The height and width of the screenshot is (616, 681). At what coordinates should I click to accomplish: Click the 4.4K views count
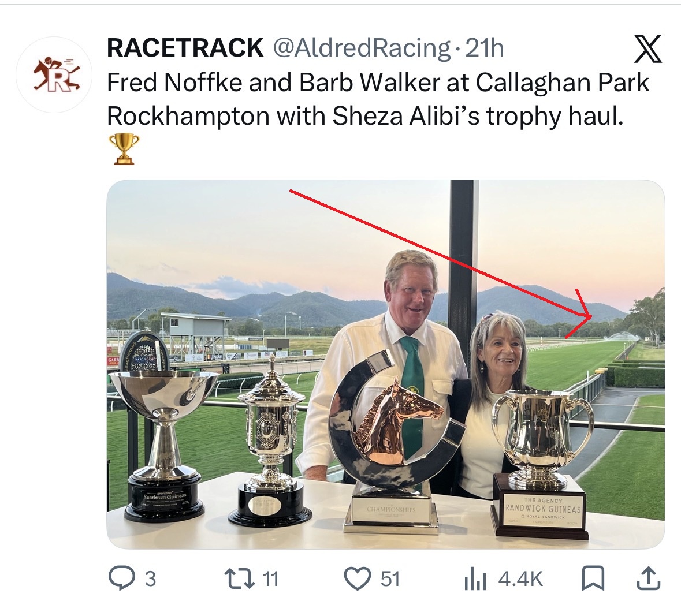tap(520, 578)
